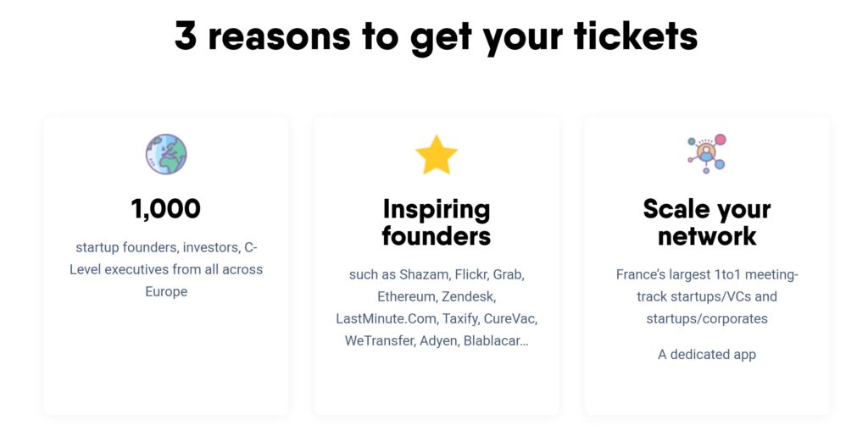Viewport: 868px width, 431px height.
Task: Click the word "Europe" in first card
Action: pos(166,291)
